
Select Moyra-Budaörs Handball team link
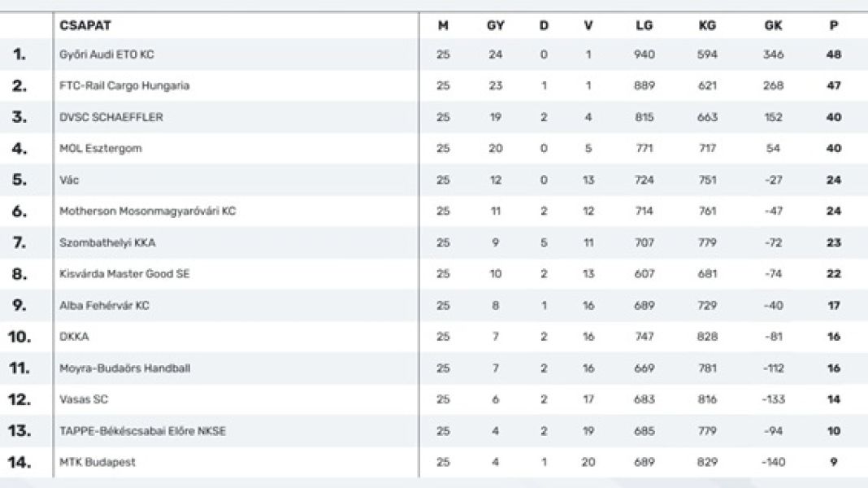(125, 368)
